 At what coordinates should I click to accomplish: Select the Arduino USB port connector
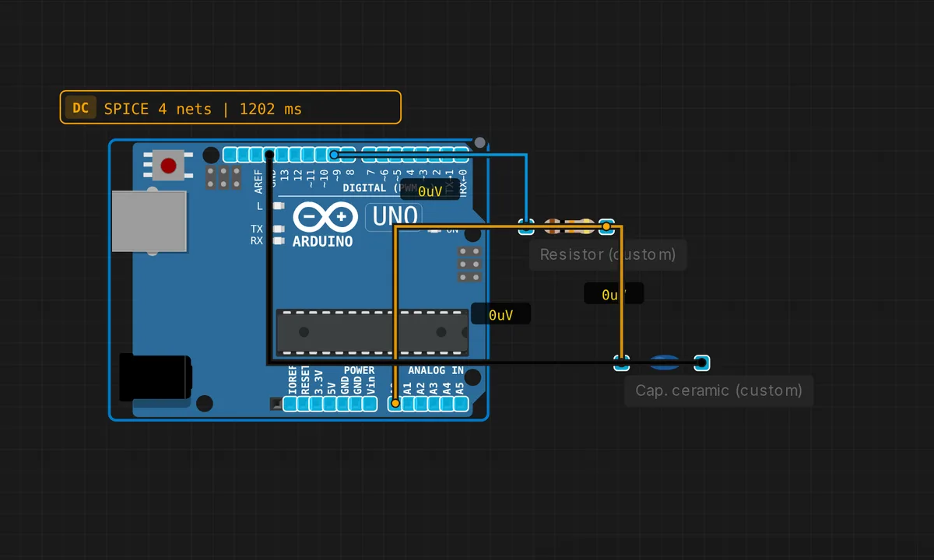tap(149, 222)
